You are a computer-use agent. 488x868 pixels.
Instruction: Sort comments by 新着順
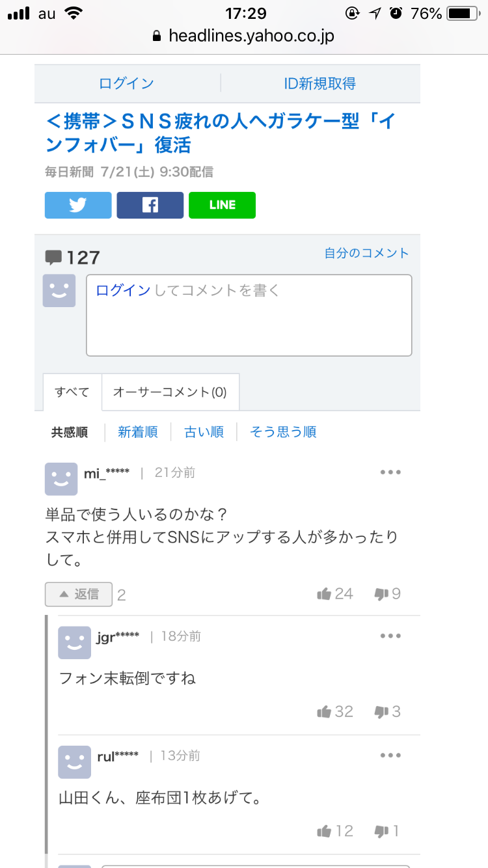[x=138, y=432]
